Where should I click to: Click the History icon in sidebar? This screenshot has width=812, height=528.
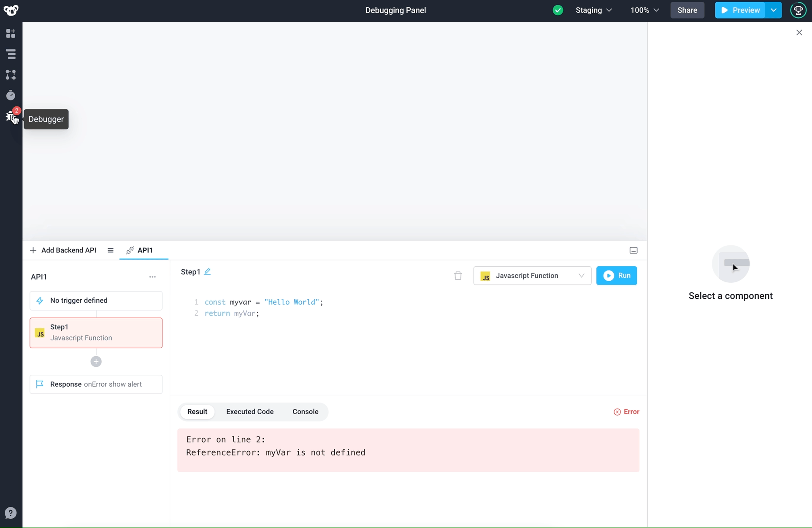click(11, 95)
